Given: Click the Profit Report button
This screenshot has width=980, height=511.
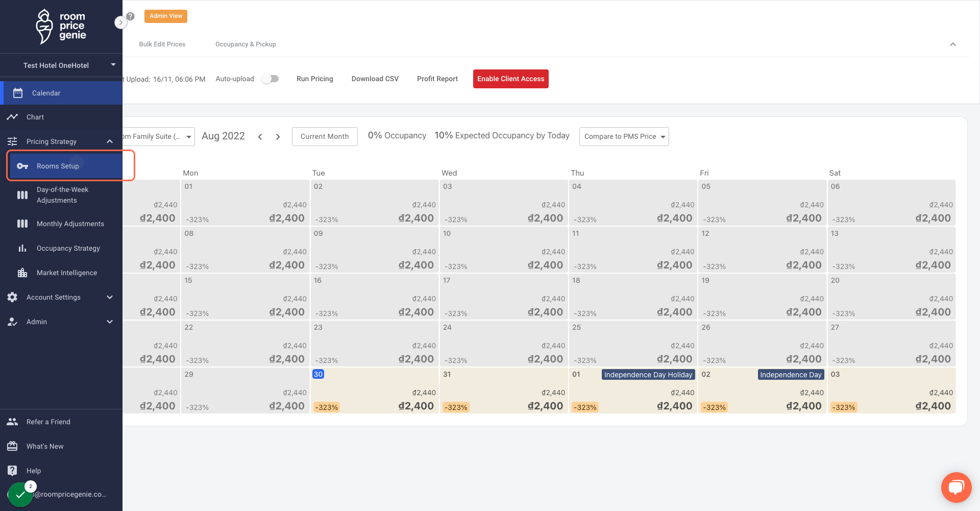Looking at the screenshot, I should 437,79.
